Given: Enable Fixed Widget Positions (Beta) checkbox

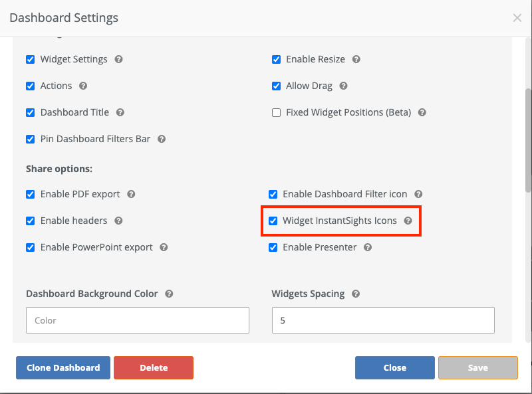Looking at the screenshot, I should [x=277, y=113].
